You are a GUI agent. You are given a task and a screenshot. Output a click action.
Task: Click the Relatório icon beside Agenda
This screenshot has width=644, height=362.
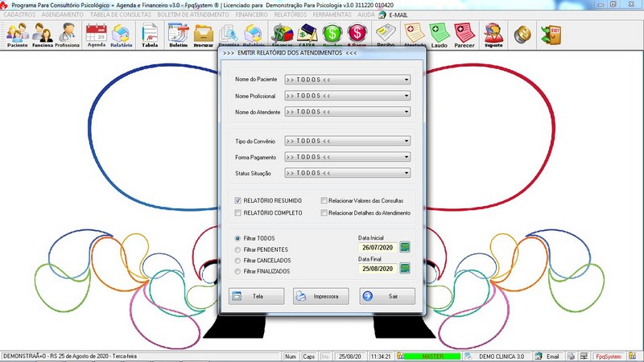(x=122, y=35)
